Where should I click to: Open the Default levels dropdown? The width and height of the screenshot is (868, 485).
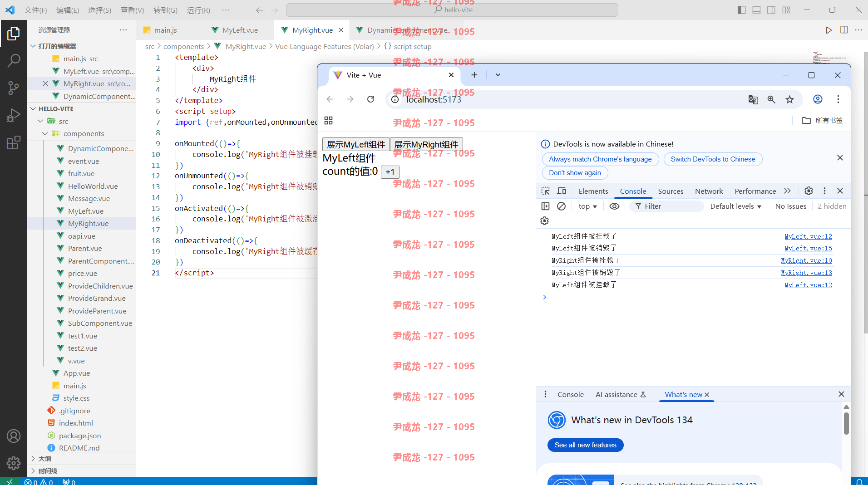[x=735, y=206]
